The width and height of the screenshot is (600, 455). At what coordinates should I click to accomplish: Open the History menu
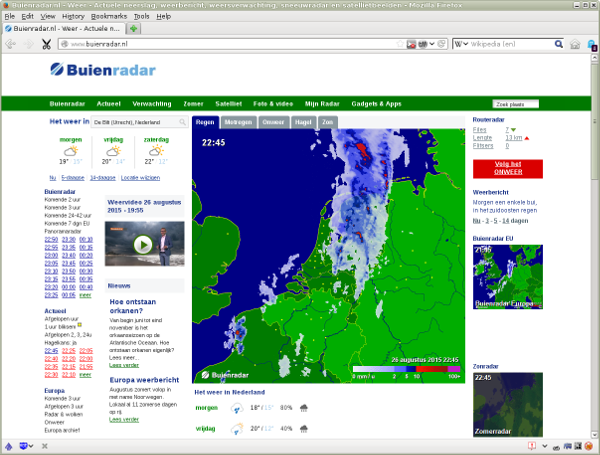(73, 16)
